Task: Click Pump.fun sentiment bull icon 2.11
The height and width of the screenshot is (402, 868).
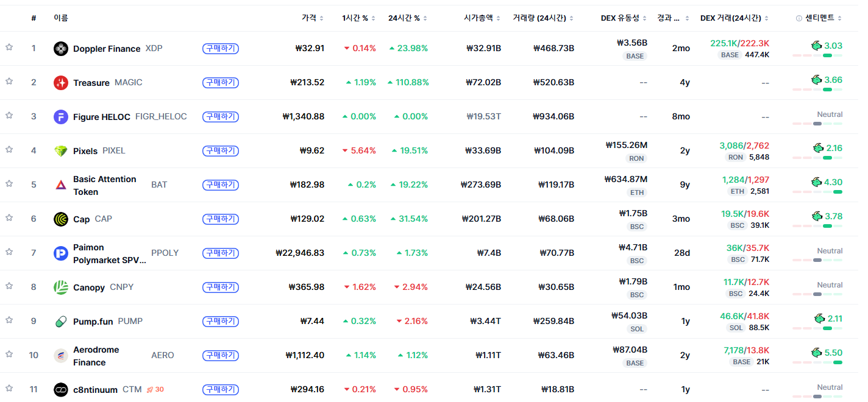Action: coord(819,318)
